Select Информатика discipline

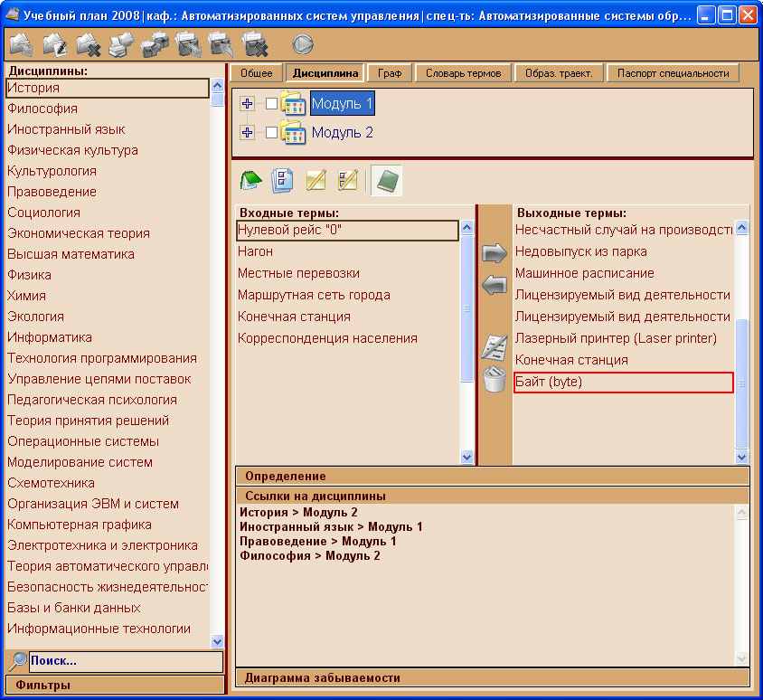tap(107, 337)
